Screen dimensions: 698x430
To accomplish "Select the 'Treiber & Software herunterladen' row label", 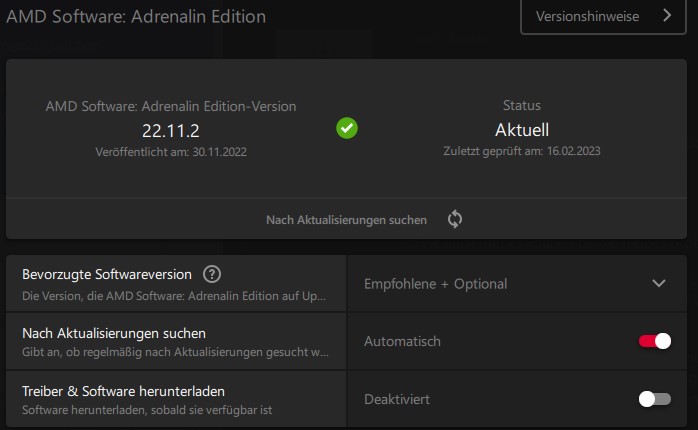I will tap(123, 390).
